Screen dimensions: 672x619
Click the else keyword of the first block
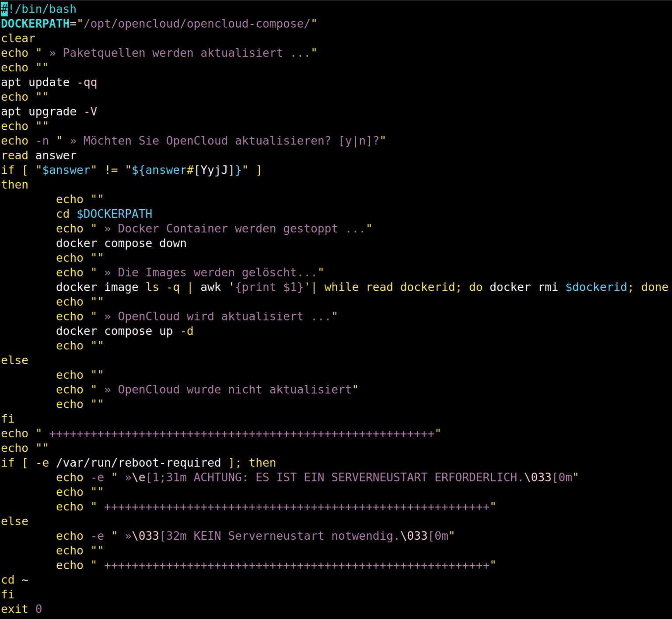[14, 360]
